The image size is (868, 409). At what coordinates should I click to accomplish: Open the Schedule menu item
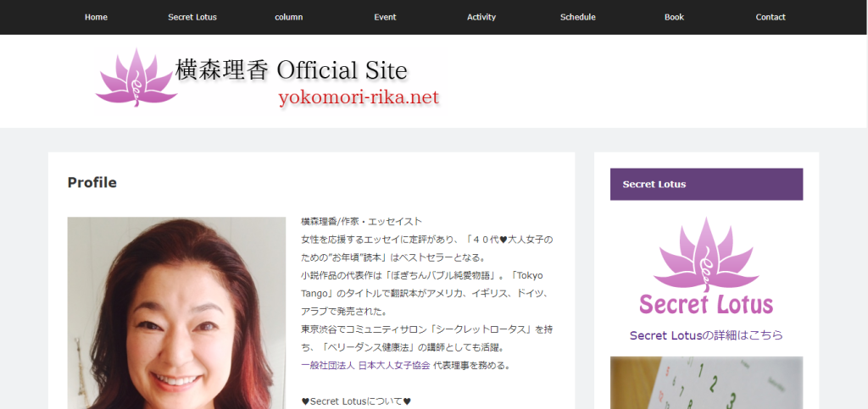coord(578,17)
